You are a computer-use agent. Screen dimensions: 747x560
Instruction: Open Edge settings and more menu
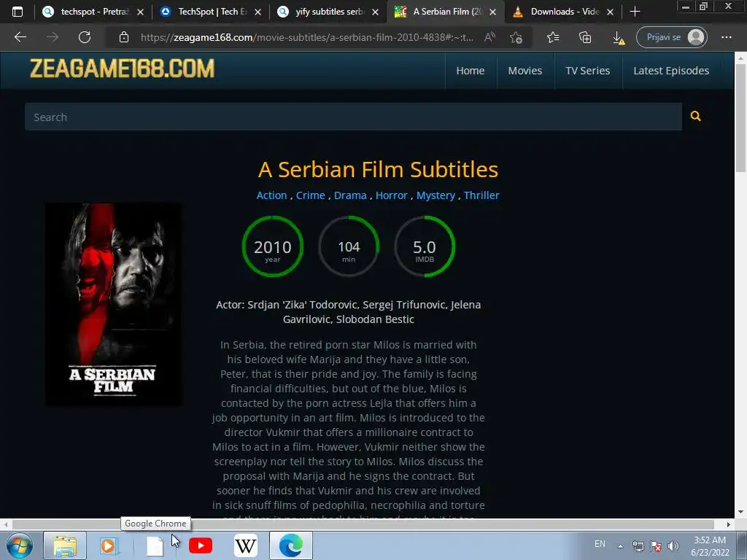pyautogui.click(x=726, y=37)
